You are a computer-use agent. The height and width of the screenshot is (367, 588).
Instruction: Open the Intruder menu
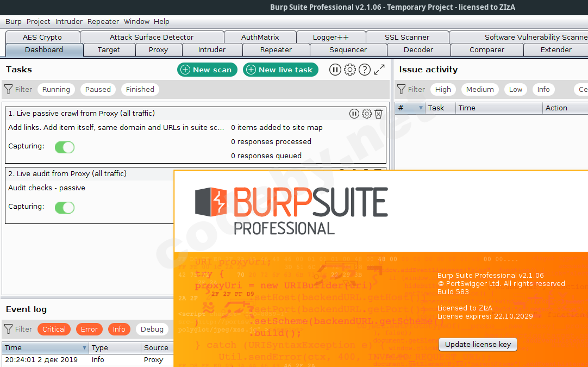69,21
